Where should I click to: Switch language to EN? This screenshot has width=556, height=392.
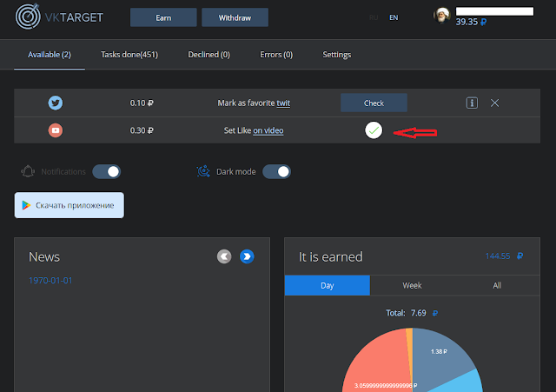[x=394, y=17]
